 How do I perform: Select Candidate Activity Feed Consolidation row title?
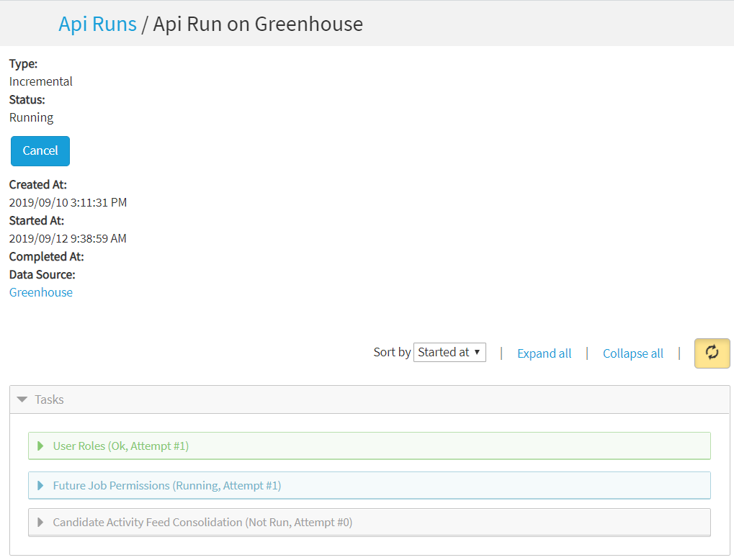(x=202, y=523)
